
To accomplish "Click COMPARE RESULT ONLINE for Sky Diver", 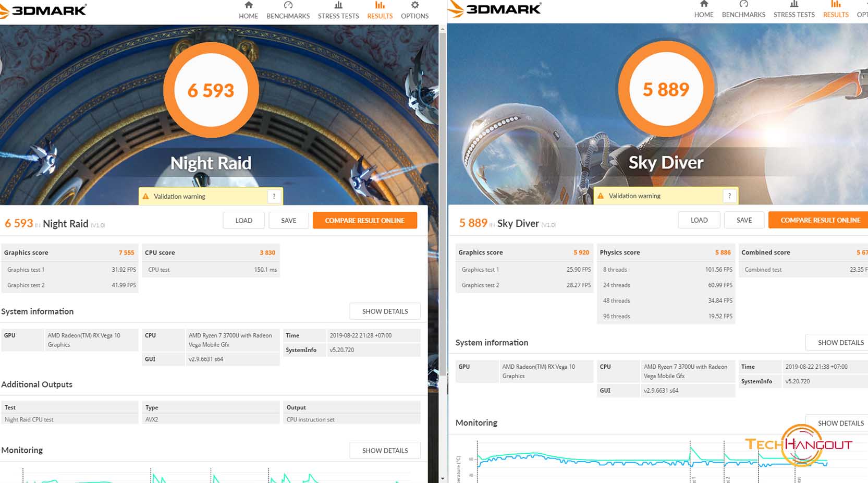I will click(818, 220).
